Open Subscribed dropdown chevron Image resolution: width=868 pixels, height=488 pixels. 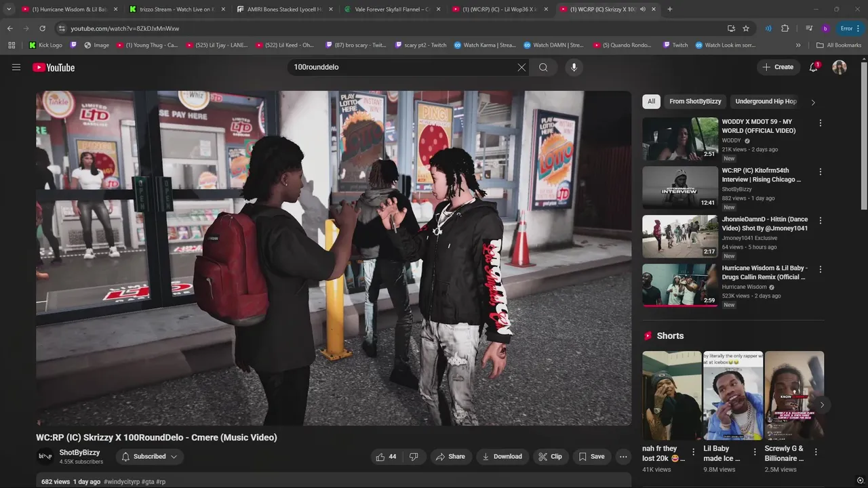[174, 457]
